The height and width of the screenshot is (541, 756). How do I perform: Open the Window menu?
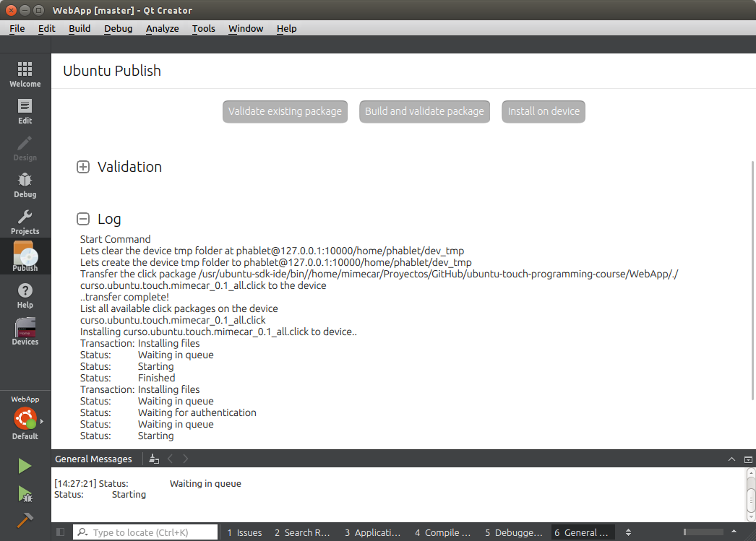246,28
